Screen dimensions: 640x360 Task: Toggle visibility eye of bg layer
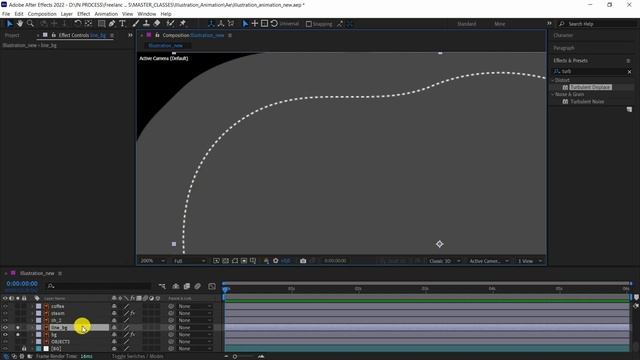(x=5, y=334)
